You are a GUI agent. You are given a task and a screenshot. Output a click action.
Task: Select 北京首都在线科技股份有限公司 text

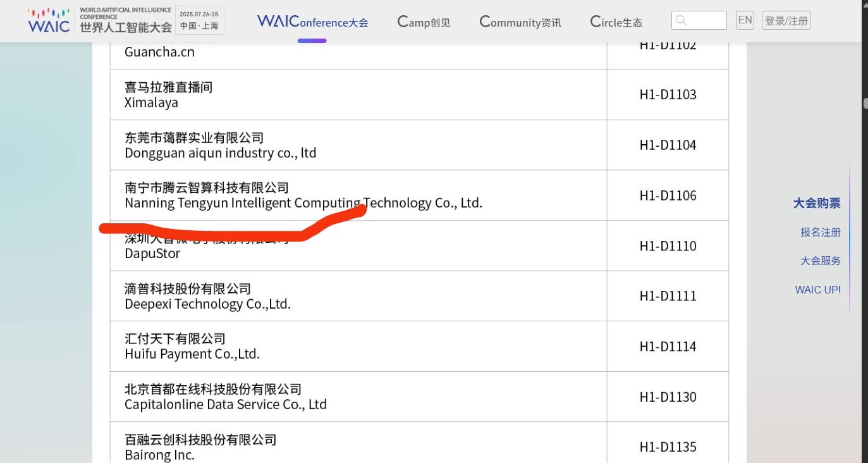click(x=213, y=389)
